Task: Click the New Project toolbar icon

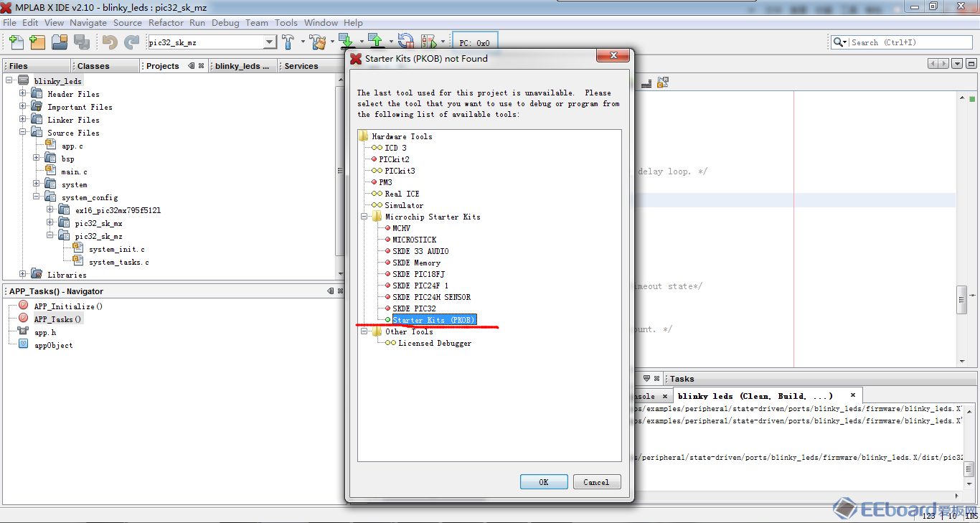Action: [x=37, y=42]
